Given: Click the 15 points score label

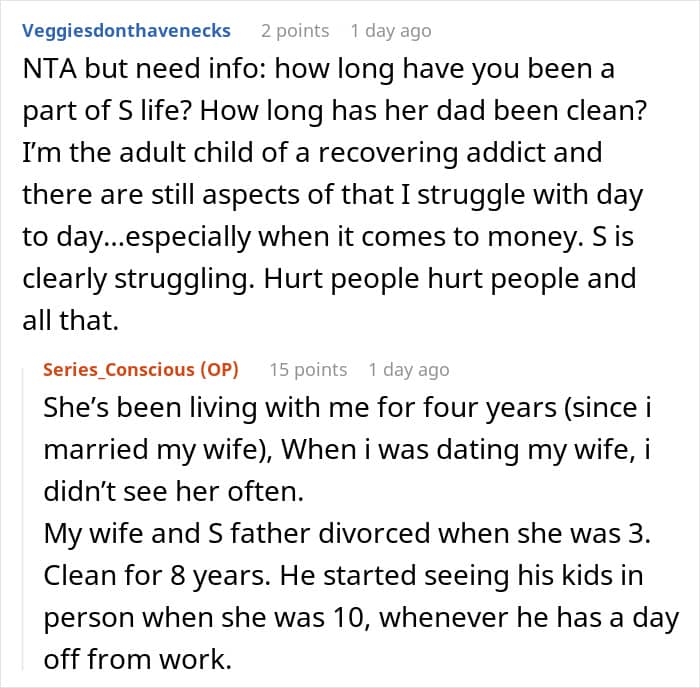Looking at the screenshot, I should pyautogui.click(x=308, y=370).
